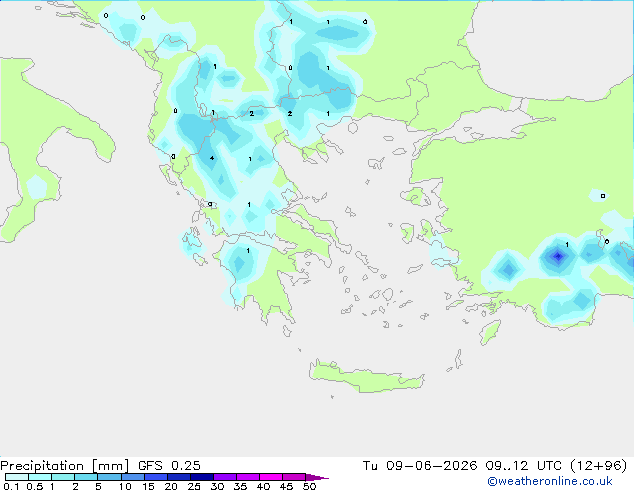
Task: Select the 35–40 mm violet legend swatch
Action: pyautogui.click(x=247, y=477)
